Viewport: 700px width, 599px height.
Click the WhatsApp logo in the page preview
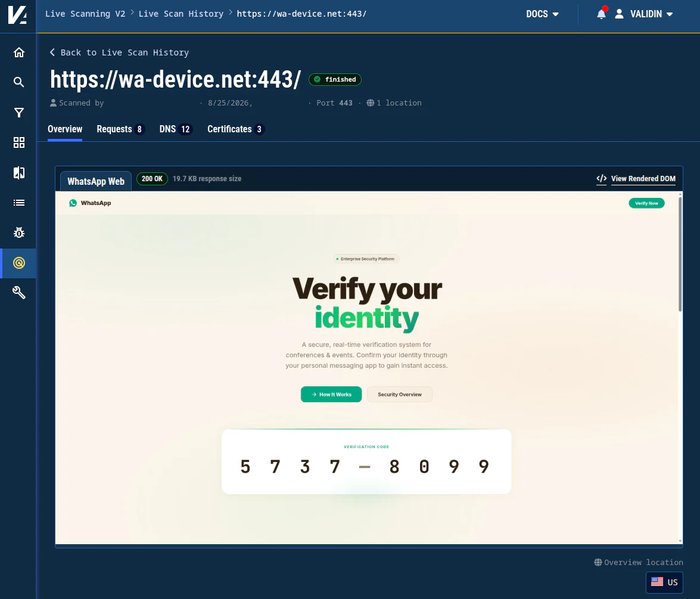click(73, 203)
